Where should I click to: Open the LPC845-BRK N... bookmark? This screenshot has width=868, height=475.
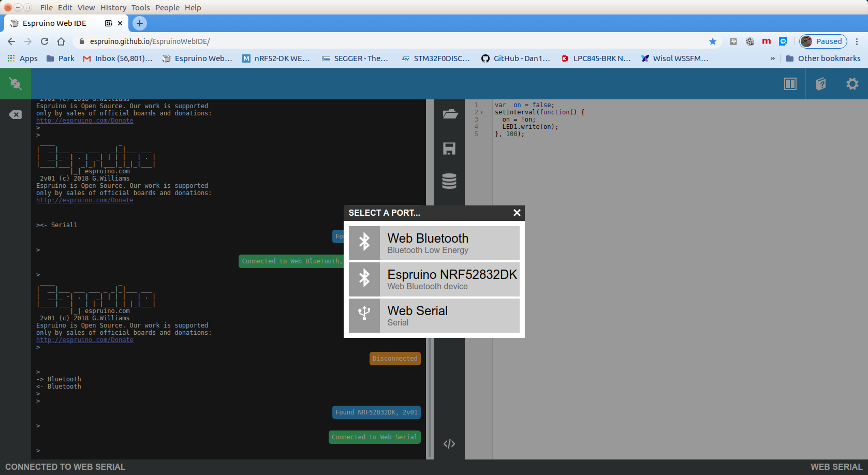tap(596, 58)
